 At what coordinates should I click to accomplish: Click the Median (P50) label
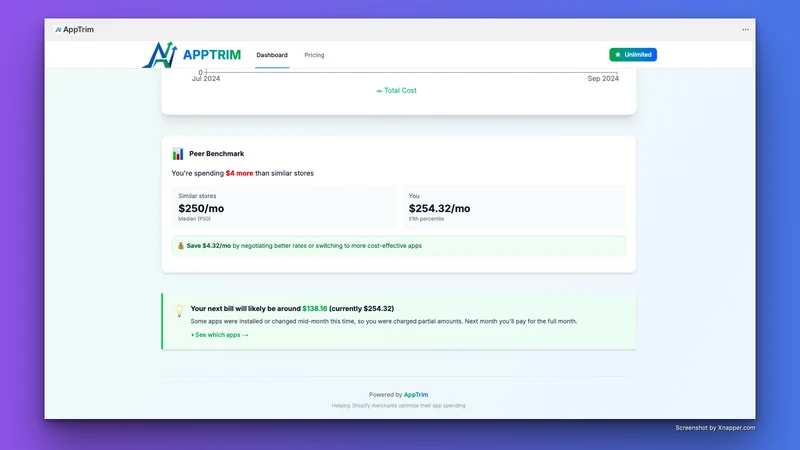tap(194, 219)
